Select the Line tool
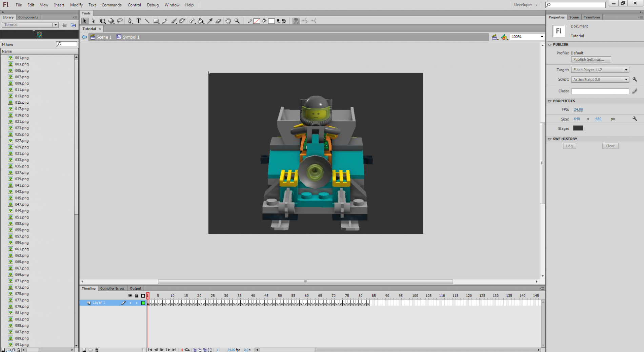Viewport: 644px width, 352px height. coord(147,21)
